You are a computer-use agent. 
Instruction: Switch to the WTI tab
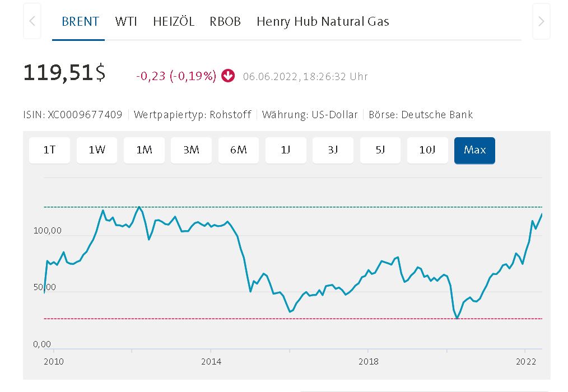[x=126, y=22]
